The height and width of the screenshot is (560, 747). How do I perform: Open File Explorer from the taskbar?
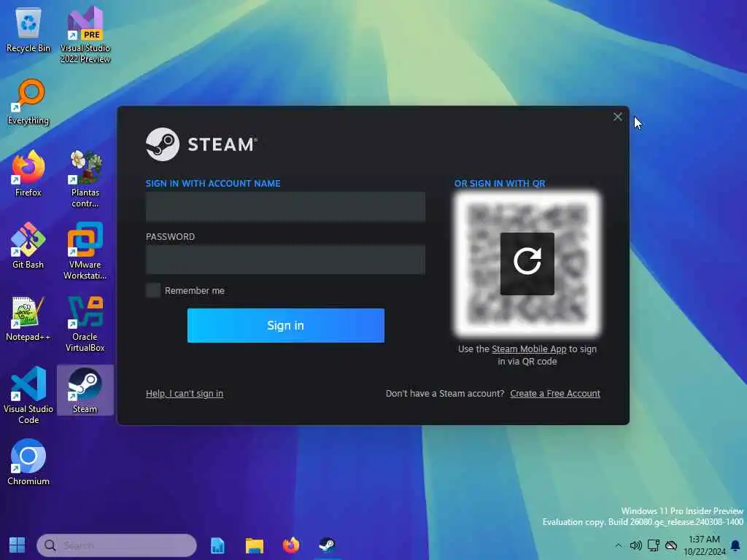[255, 545]
